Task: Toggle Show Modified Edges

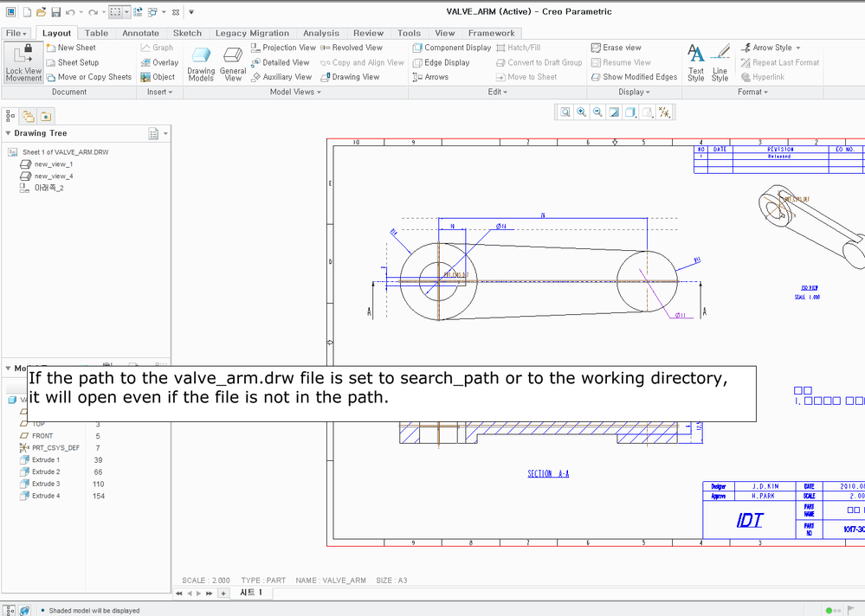Action: [634, 77]
